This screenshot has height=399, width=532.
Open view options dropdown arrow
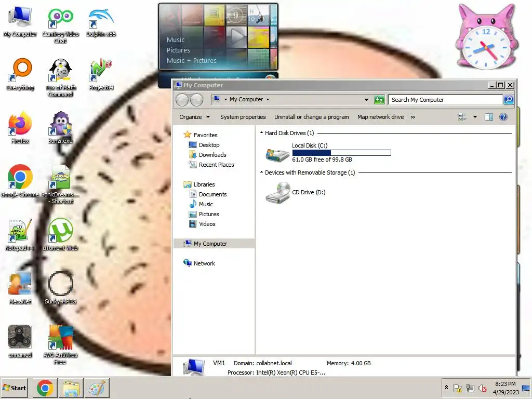(x=475, y=117)
